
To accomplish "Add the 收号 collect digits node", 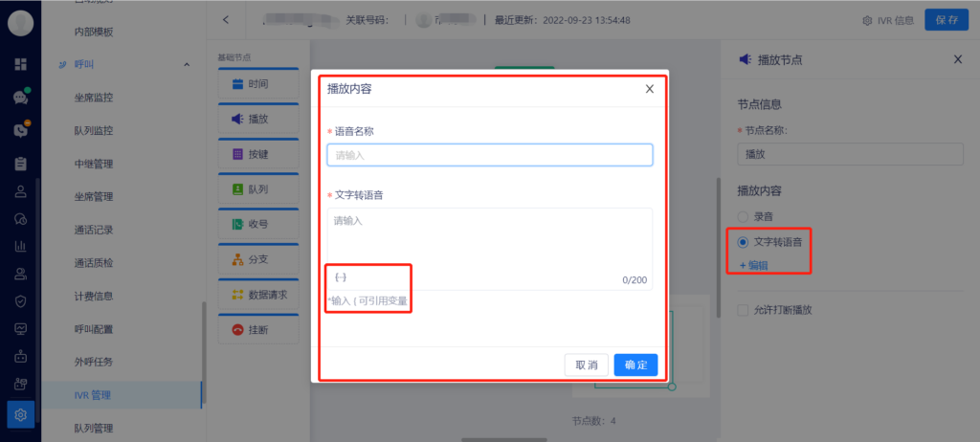I will (258, 224).
